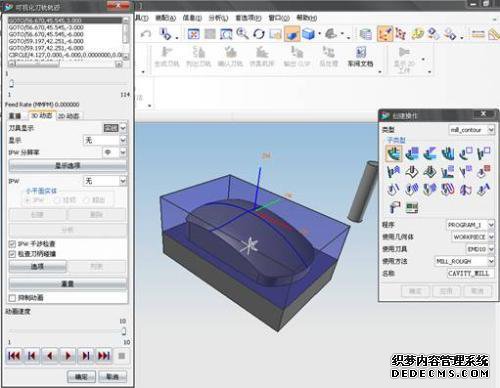Click the animation speed slider handle
Screen dimensions: 500x388
tap(124, 331)
